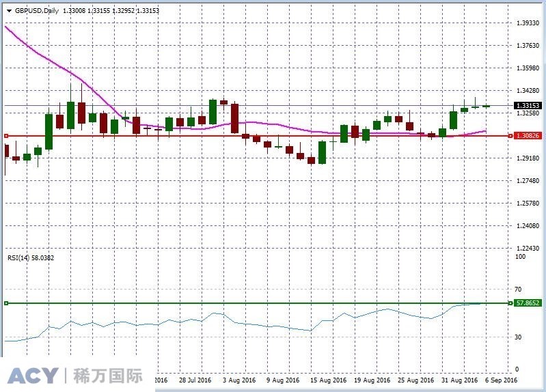This screenshot has height=392, width=546.
Task: Click the 1.37630 price scale value
Action: [x=528, y=46]
